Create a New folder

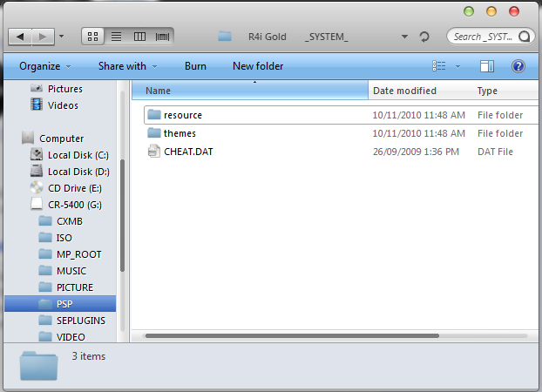point(258,66)
